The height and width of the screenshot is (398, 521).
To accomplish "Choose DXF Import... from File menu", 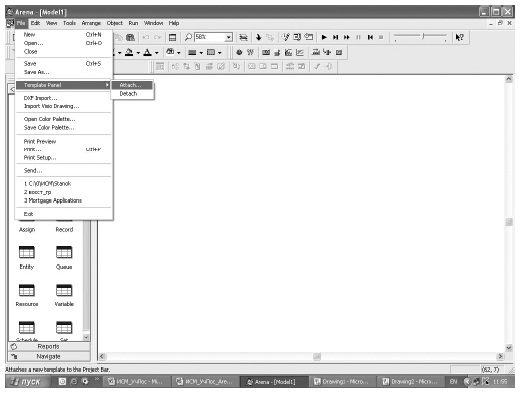I will pyautogui.click(x=63, y=98).
